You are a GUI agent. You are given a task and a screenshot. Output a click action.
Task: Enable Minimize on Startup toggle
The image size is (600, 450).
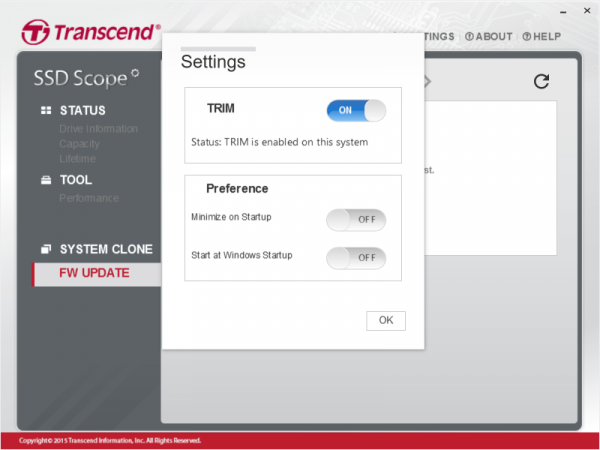click(x=356, y=220)
